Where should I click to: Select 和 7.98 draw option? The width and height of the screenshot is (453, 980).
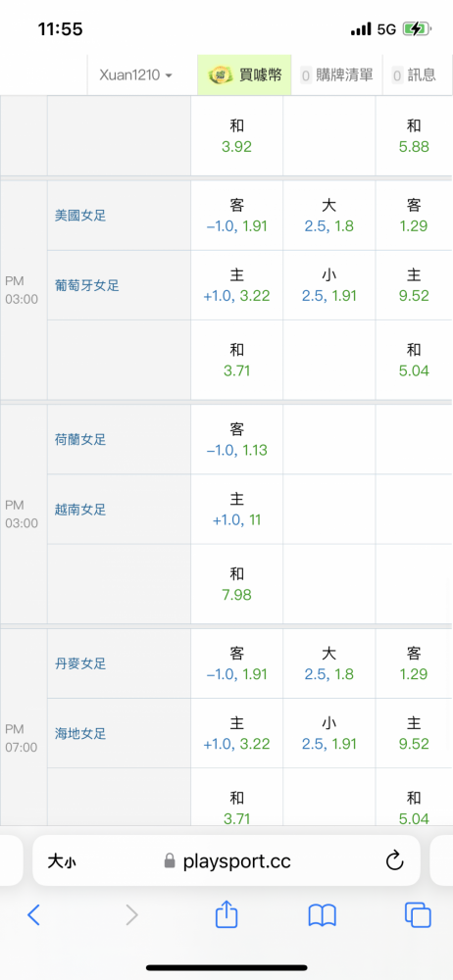[236, 584]
